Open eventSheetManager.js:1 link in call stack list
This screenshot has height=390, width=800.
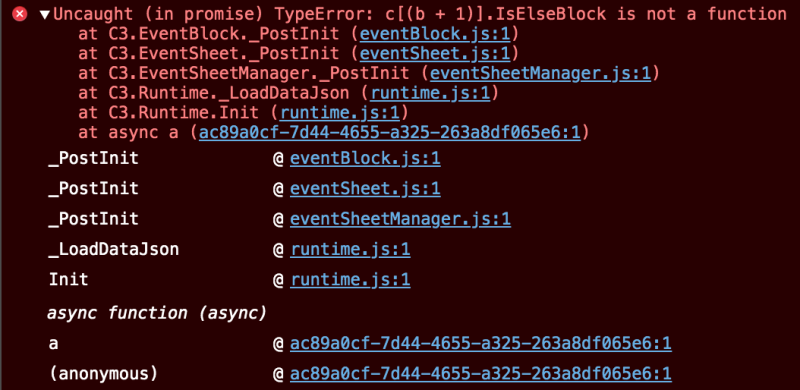point(401,220)
